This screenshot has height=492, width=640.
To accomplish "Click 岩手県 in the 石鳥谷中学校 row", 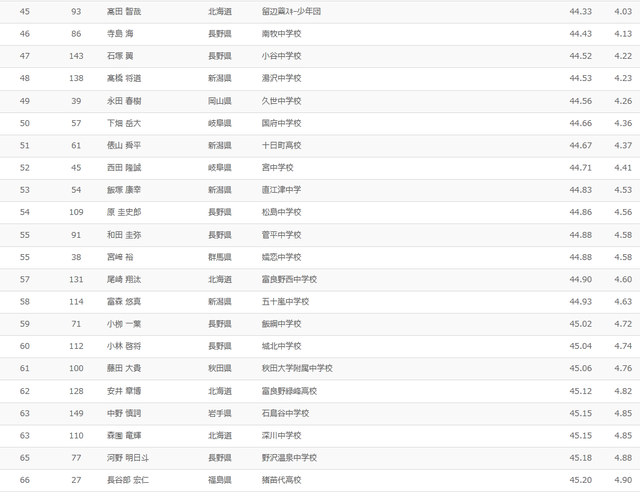I will coord(220,413).
